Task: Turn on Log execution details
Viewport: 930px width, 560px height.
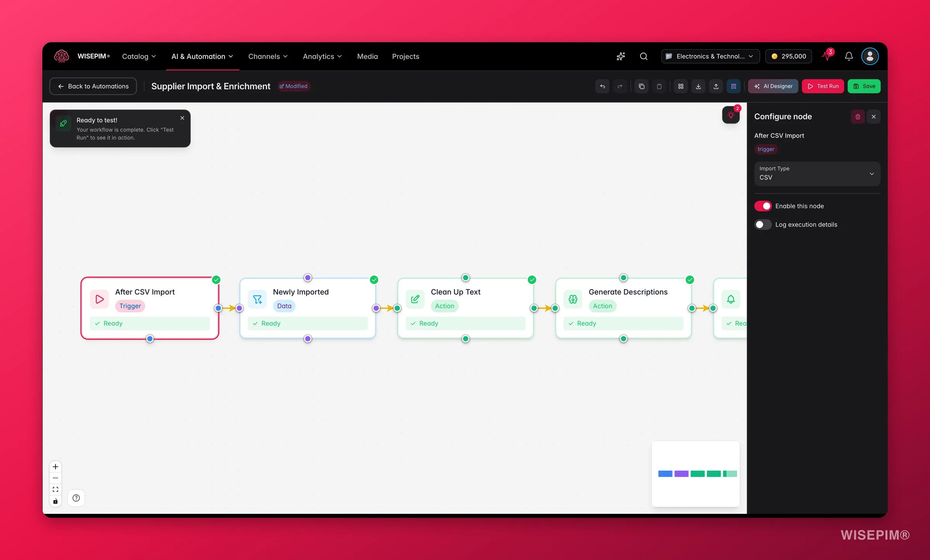Action: pyautogui.click(x=763, y=225)
